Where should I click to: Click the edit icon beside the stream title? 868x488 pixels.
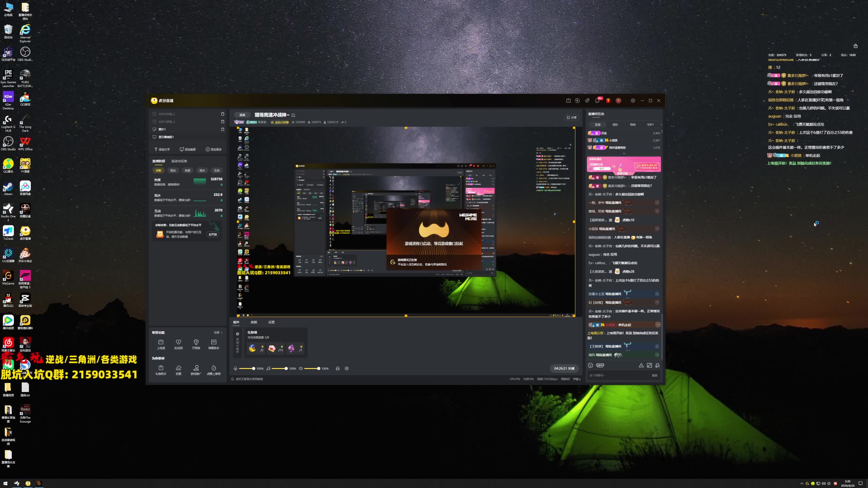point(293,115)
